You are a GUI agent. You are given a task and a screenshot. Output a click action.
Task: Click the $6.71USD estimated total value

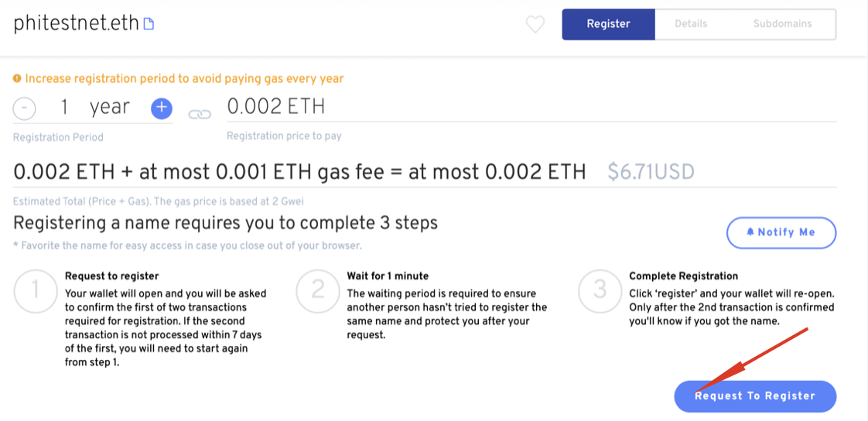(651, 173)
